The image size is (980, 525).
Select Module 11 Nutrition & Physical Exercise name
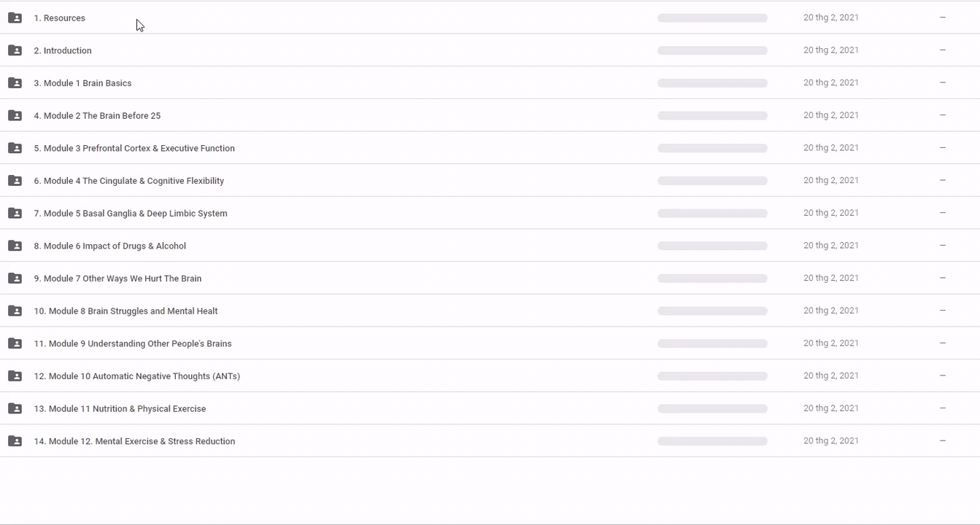pos(120,409)
